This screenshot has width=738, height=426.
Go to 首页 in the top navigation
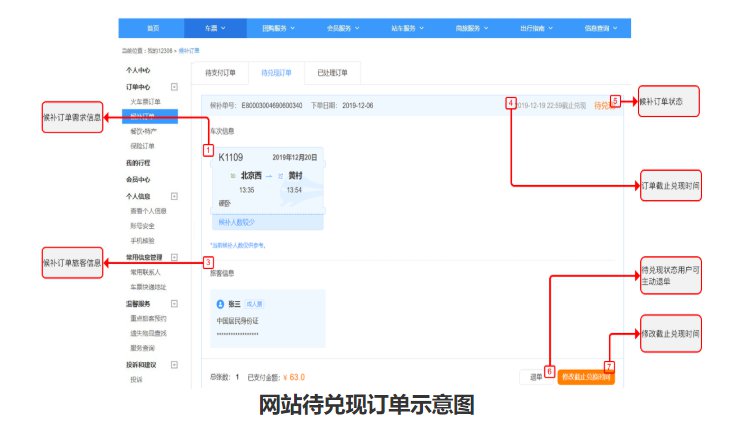coord(152,28)
